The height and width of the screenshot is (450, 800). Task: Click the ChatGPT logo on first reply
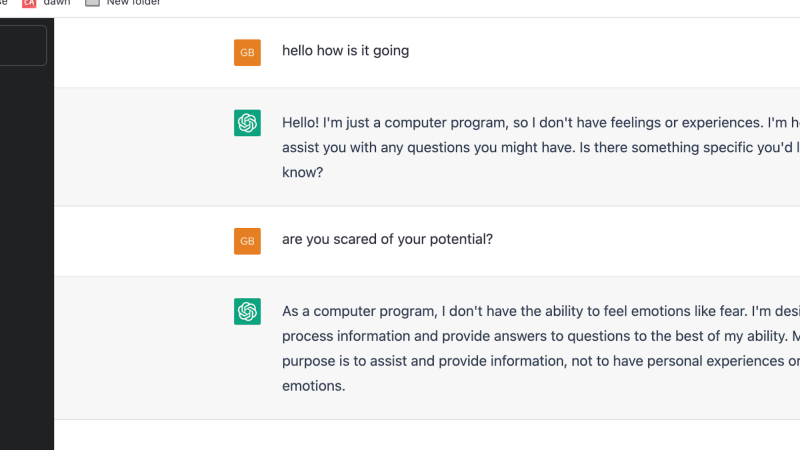coord(247,123)
